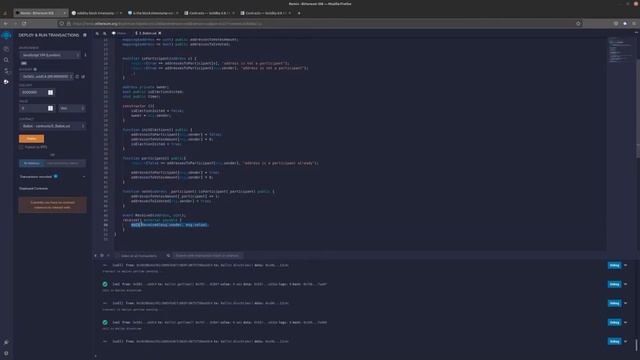
Task: Click the value field stepper arrows
Action: (x=51, y=108)
